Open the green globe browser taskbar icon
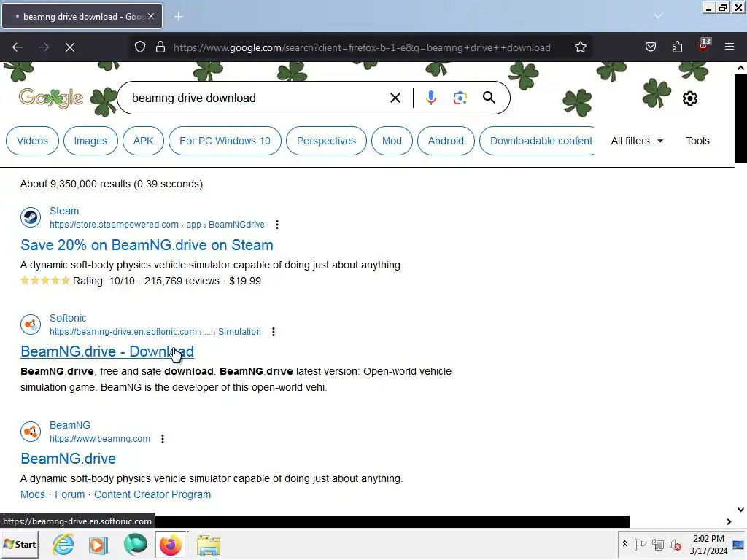Screen dimensions: 747x560 (x=135, y=544)
